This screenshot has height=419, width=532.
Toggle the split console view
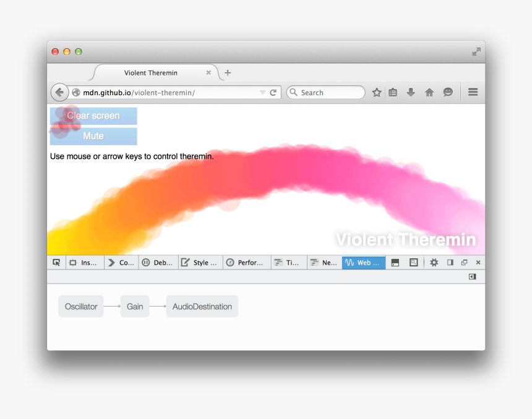pyautogui.click(x=395, y=262)
